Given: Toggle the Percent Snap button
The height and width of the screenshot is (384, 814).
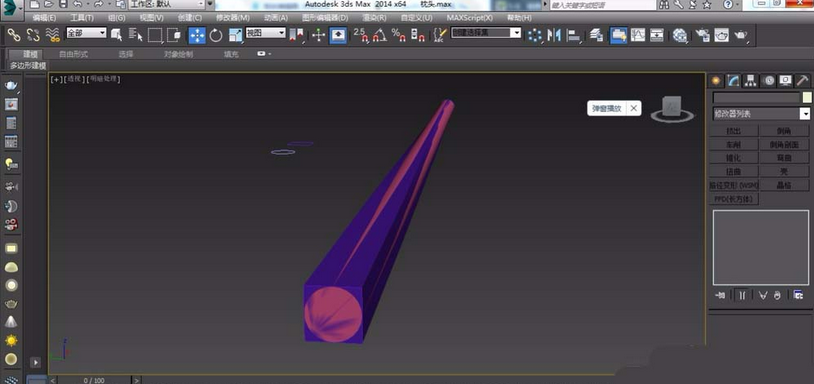Looking at the screenshot, I should 399,35.
